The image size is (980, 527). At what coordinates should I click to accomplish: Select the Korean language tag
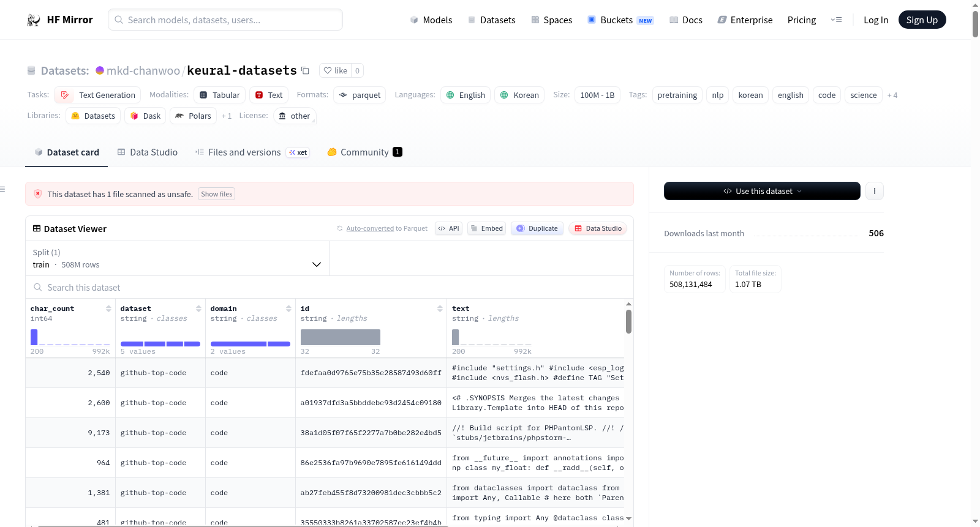click(519, 95)
